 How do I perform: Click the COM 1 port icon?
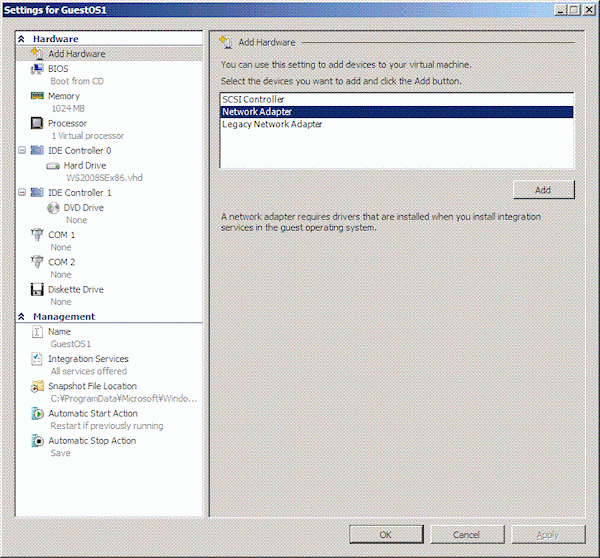(37, 235)
